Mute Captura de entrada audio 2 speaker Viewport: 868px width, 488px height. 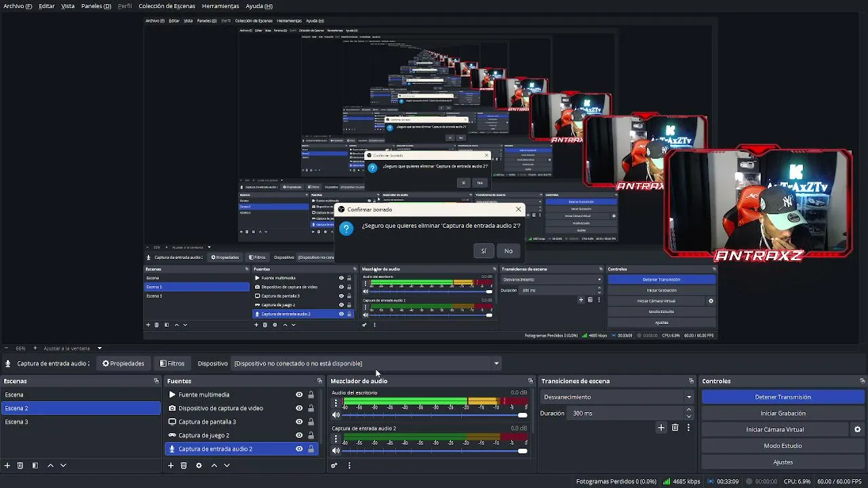click(336, 451)
